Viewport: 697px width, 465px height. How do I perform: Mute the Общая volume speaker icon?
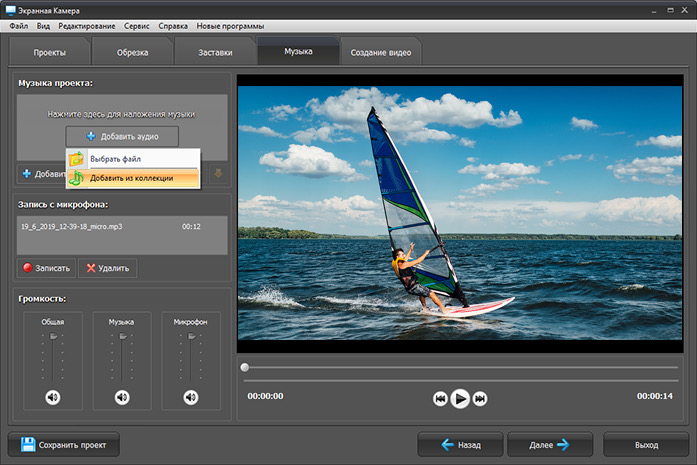[x=53, y=397]
